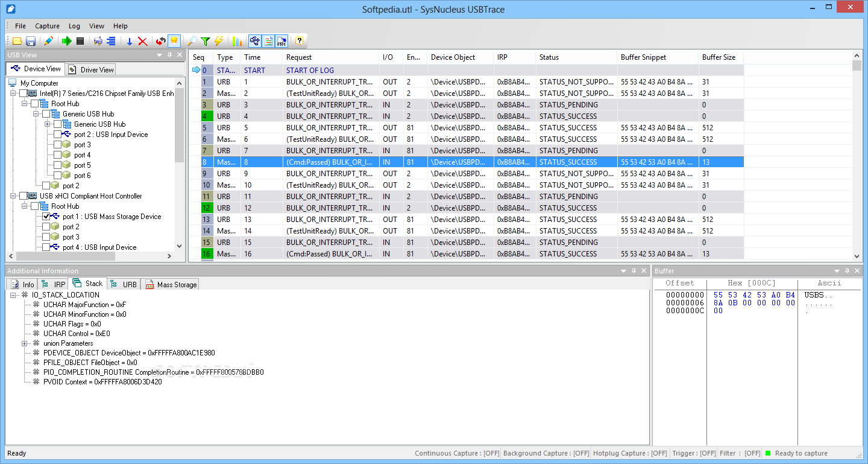
Task: Switch to the URB tab
Action: point(124,284)
